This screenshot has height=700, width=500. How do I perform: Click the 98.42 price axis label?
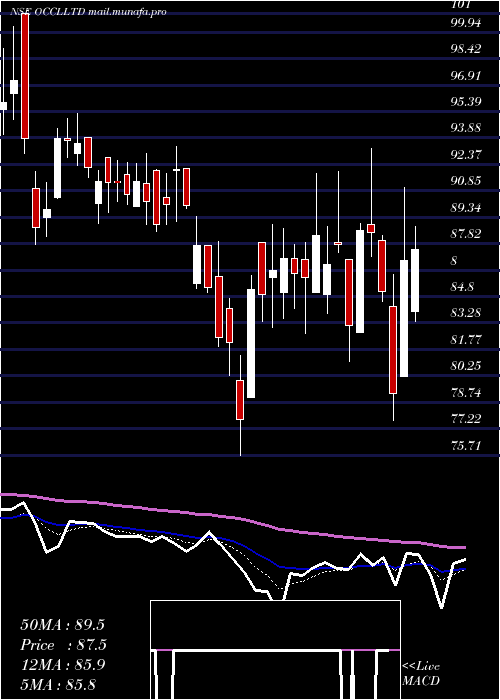466,49
